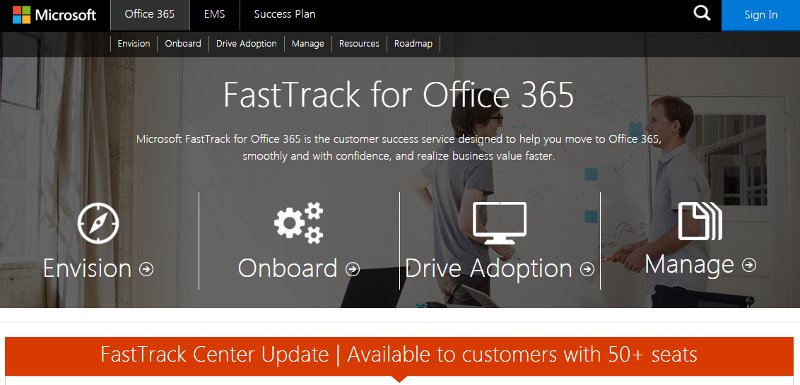Image resolution: width=800 pixels, height=385 pixels.
Task: Click the Onboard gears icon
Action: pyautogui.click(x=299, y=223)
